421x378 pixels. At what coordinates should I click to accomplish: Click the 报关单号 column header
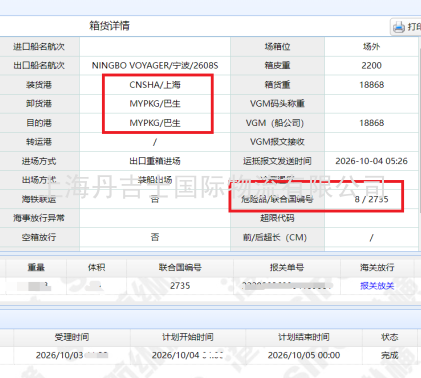click(x=287, y=267)
